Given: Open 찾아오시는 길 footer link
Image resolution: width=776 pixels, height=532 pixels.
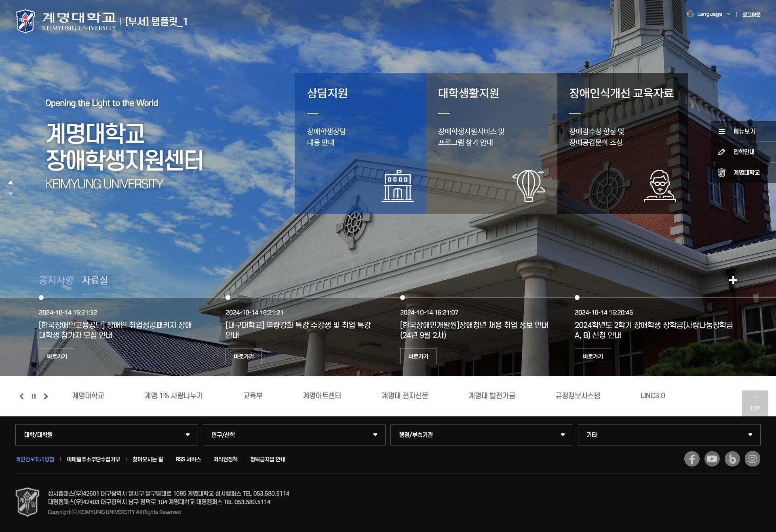Looking at the screenshot, I should point(148,459).
